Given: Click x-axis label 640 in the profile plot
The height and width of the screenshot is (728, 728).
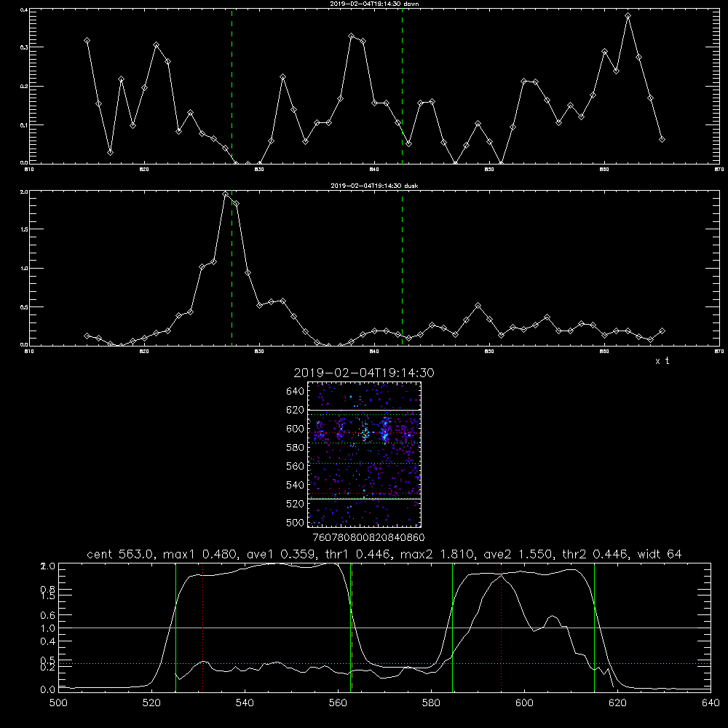Looking at the screenshot, I should tap(711, 703).
